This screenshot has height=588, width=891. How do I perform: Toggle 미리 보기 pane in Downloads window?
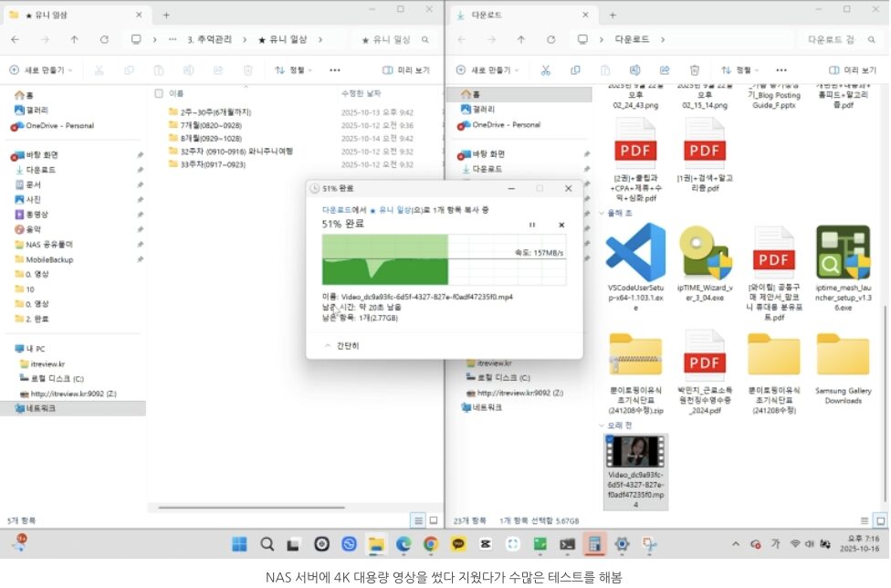(x=856, y=70)
